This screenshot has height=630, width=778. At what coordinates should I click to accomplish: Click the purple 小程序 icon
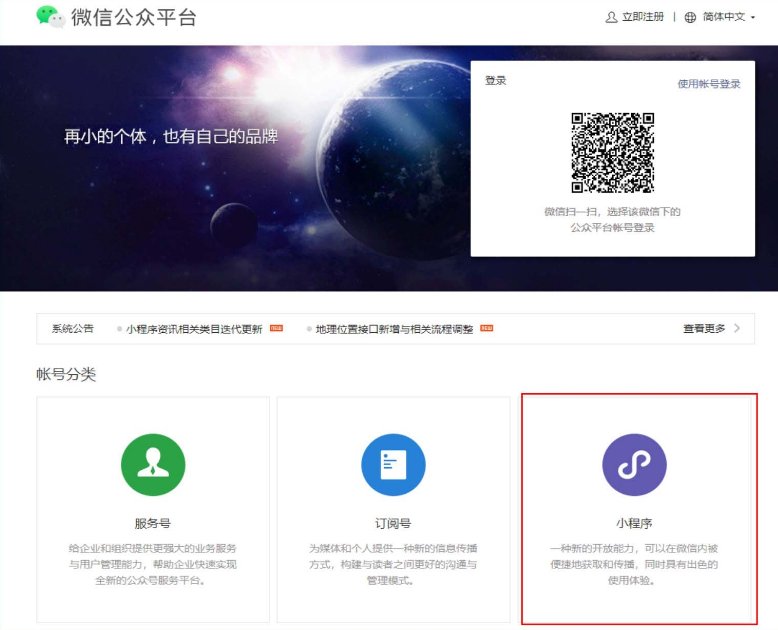634,466
